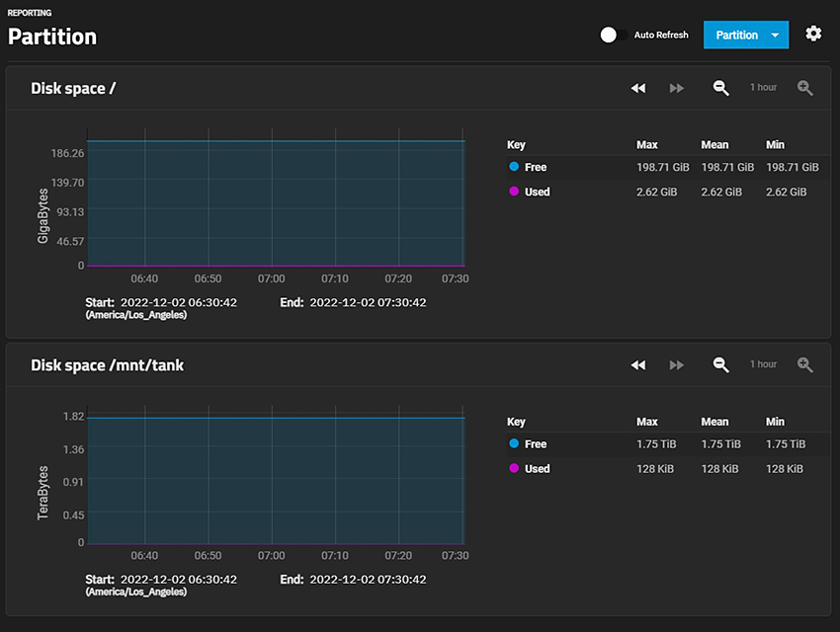
Task: Click the GigaBytes axis label
Action: point(42,215)
